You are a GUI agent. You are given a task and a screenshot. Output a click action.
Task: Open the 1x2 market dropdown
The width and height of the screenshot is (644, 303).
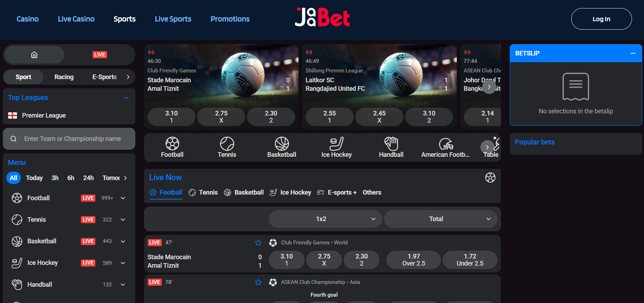[x=325, y=219]
